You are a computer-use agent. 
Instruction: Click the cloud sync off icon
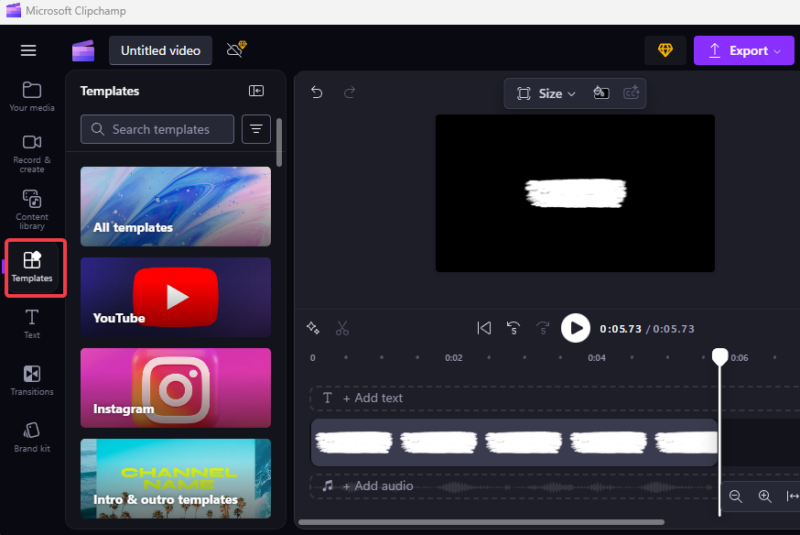click(236, 49)
